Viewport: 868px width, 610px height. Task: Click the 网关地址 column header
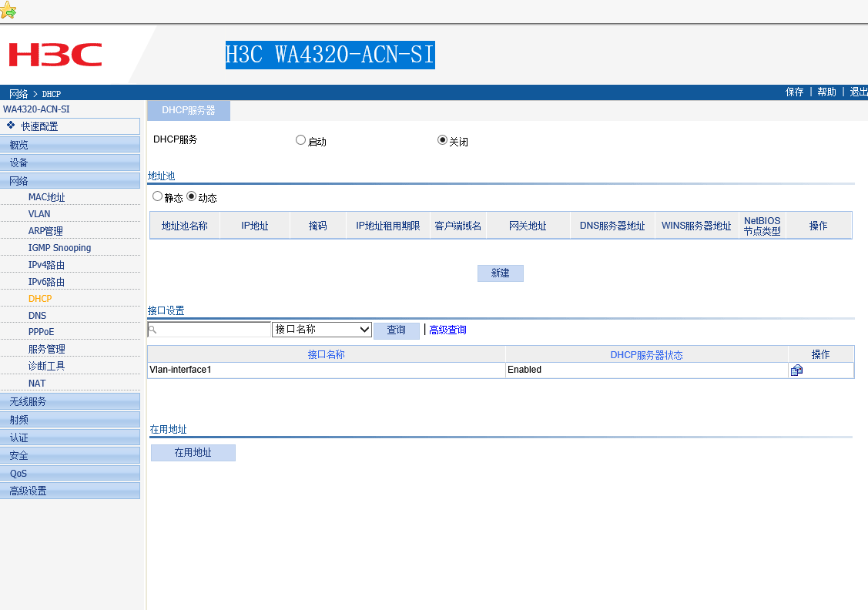point(528,226)
